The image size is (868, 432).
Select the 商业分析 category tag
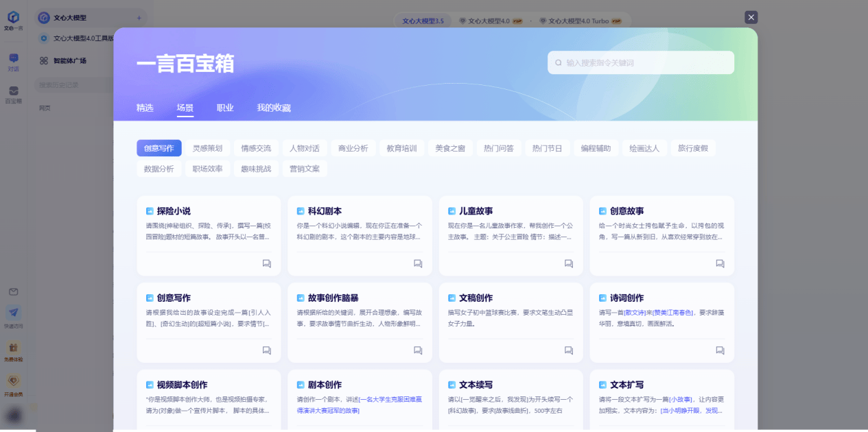coord(353,148)
